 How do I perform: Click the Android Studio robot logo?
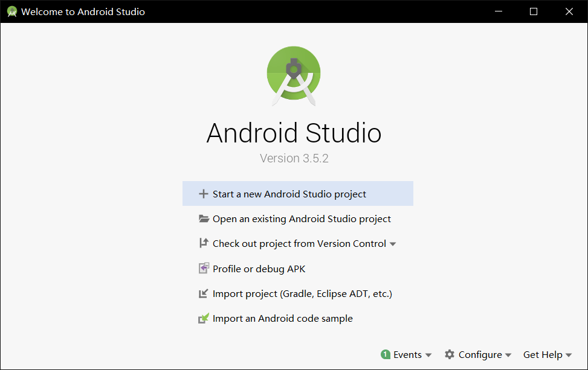click(294, 75)
